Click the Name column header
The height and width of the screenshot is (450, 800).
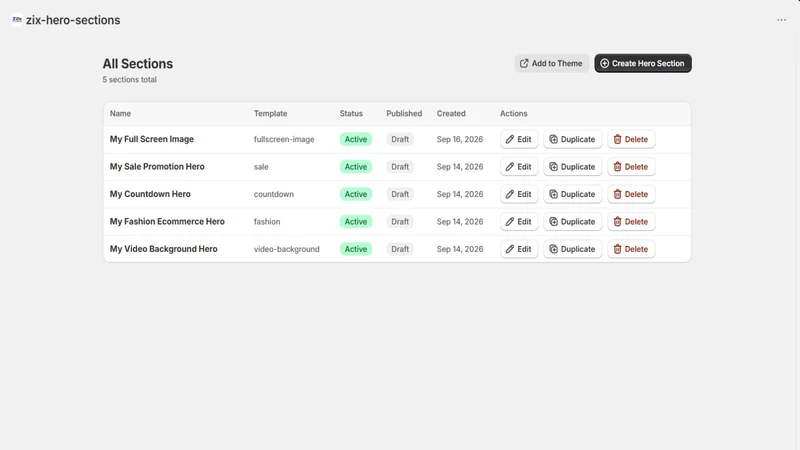[120, 114]
